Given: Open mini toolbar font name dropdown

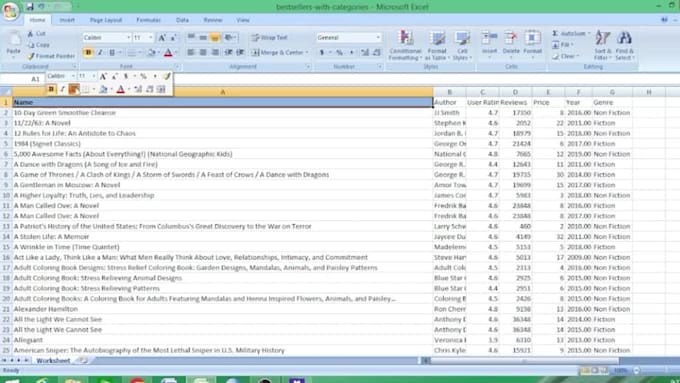Looking at the screenshot, I should click(73, 76).
